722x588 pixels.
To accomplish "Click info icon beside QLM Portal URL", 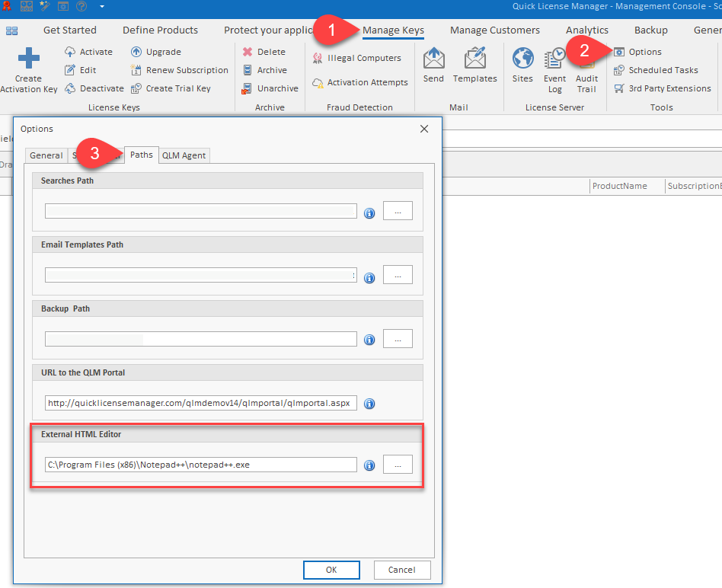I will click(x=369, y=404).
